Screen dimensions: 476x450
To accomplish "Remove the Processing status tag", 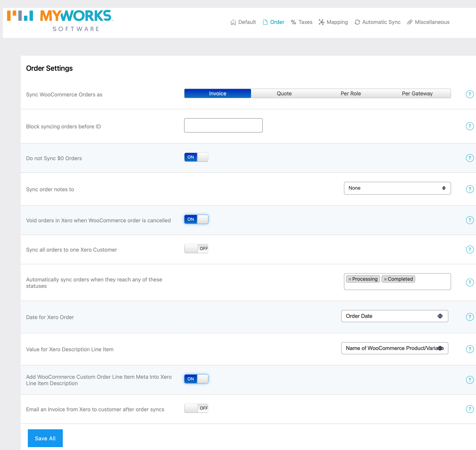I will coord(350,279).
